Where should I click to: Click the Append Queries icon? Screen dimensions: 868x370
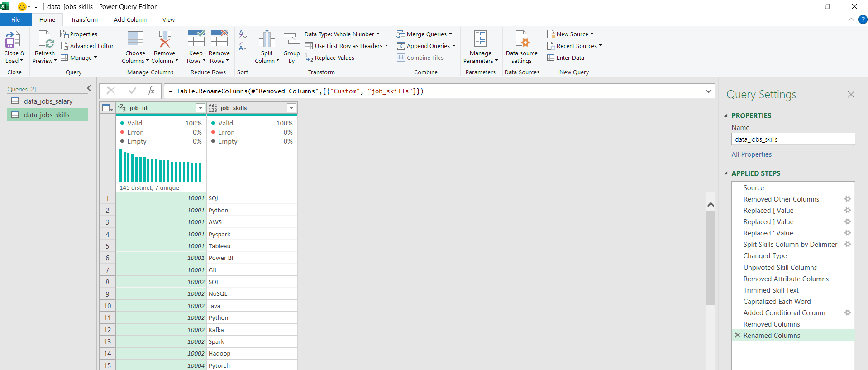(x=401, y=46)
